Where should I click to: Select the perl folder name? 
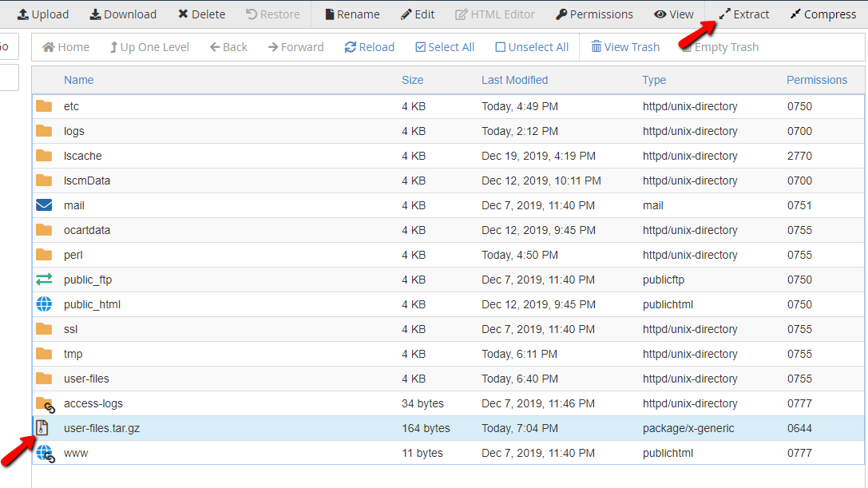click(73, 255)
